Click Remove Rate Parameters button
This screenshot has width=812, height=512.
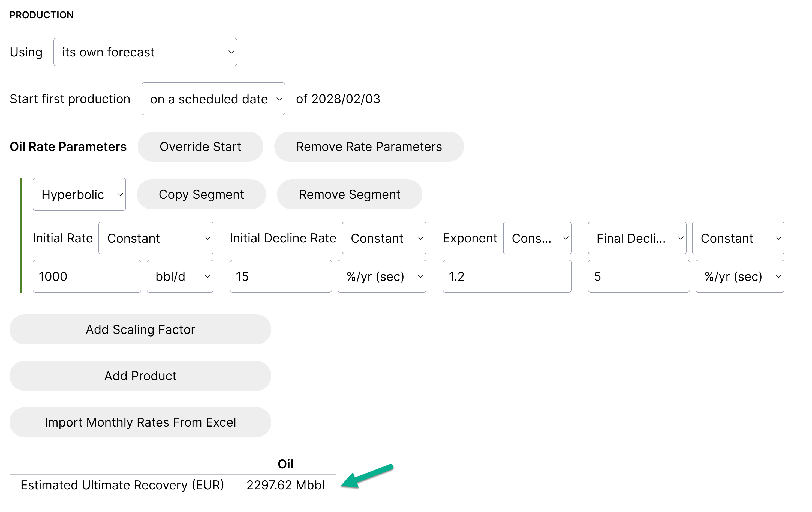coord(369,147)
